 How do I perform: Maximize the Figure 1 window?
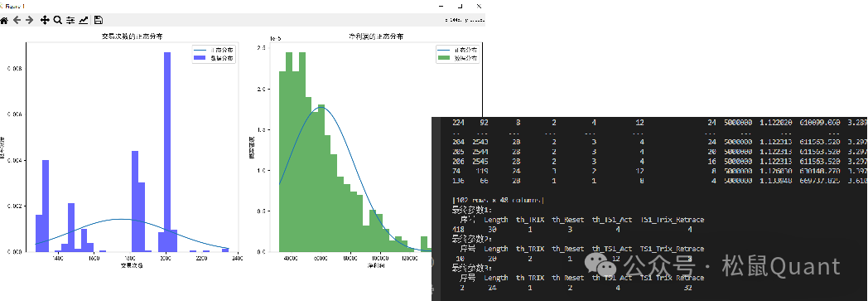point(461,6)
